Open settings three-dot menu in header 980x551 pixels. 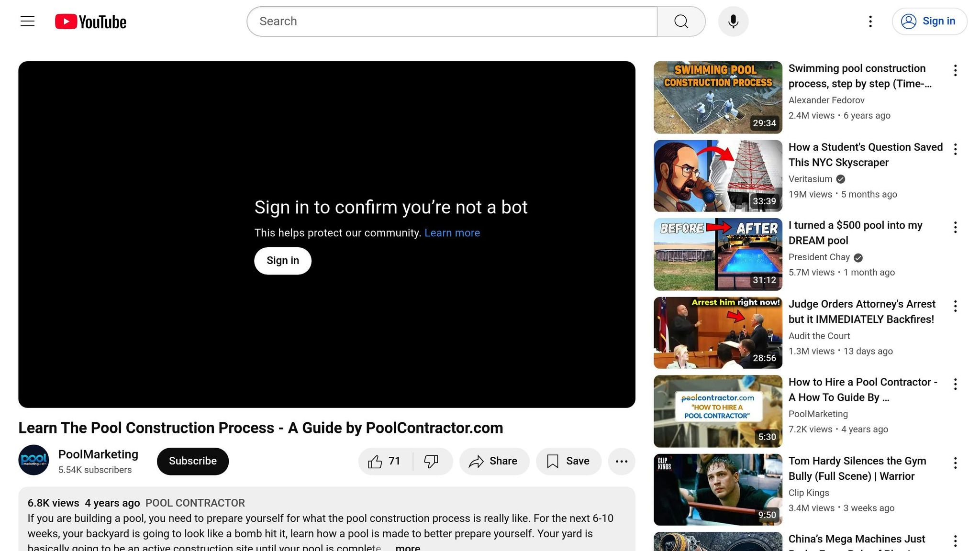point(870,22)
